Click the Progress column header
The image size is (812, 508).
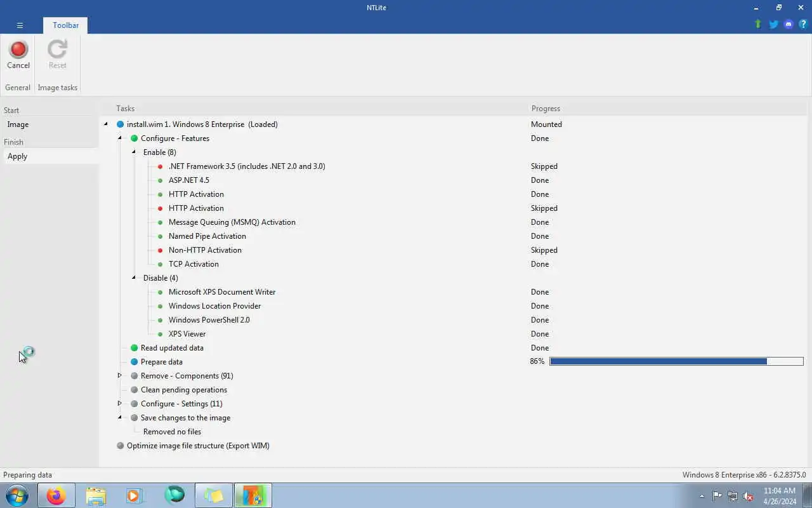[546, 109]
